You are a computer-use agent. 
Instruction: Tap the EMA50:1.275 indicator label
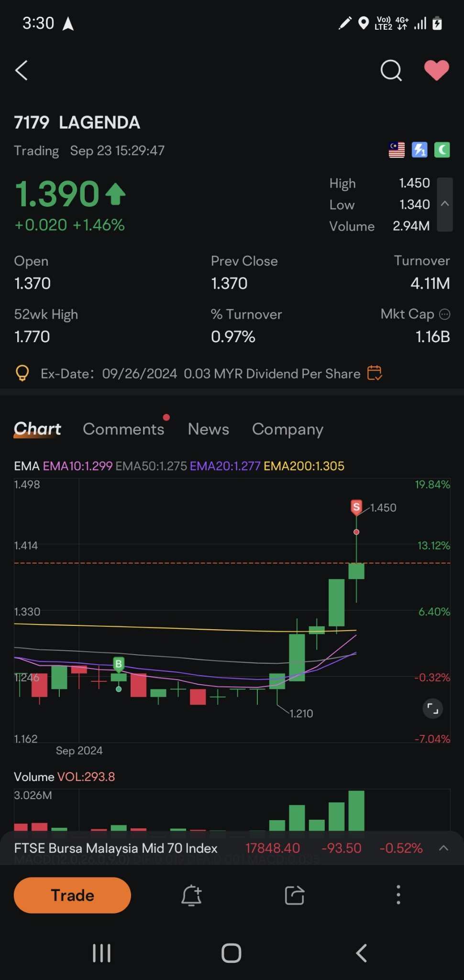(151, 466)
